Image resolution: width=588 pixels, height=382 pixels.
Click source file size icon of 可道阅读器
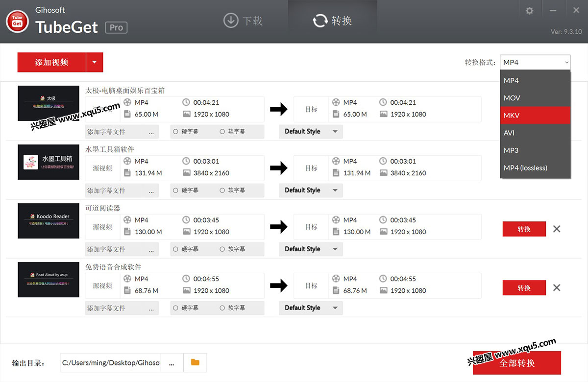pyautogui.click(x=127, y=232)
